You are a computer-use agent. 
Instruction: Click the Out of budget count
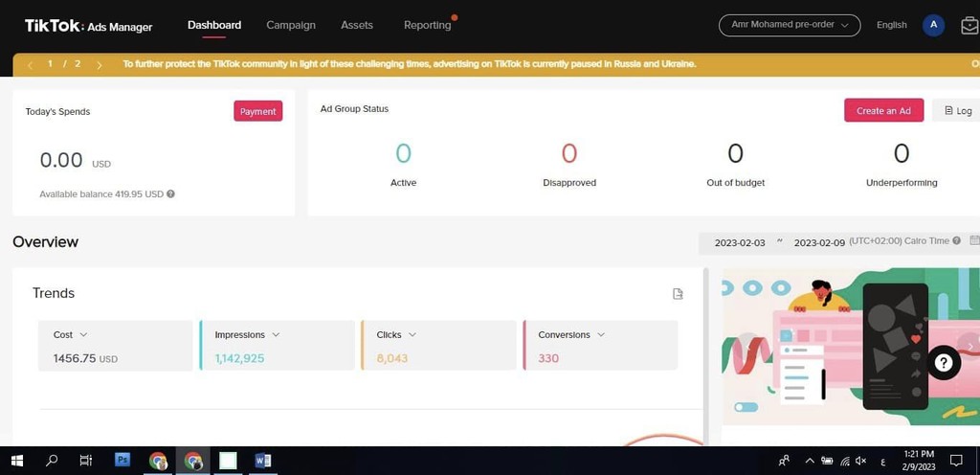point(735,153)
